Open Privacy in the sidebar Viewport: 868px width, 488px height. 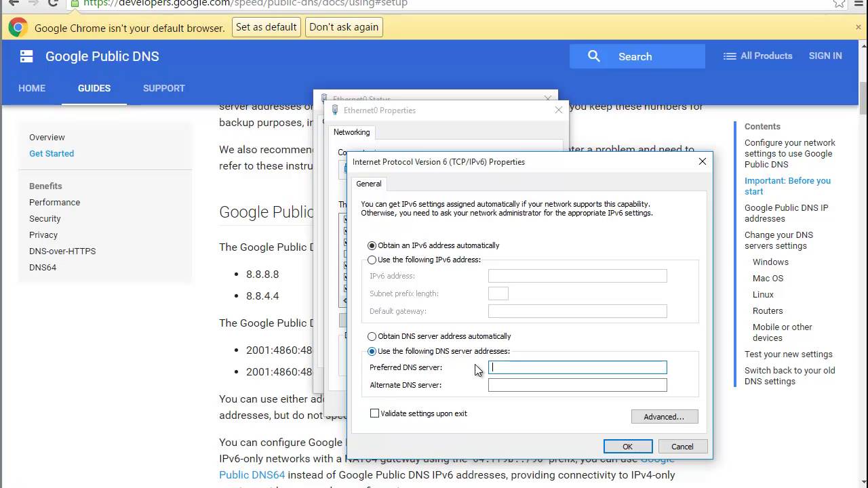43,235
